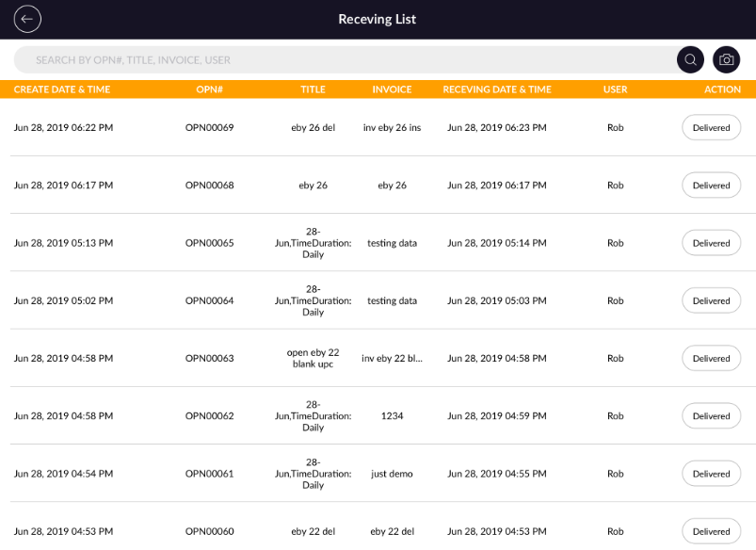Viewport: 756px width, 550px height.
Task: Open the 'inv eby 22 bl...' invoice entry
Action: (392, 359)
